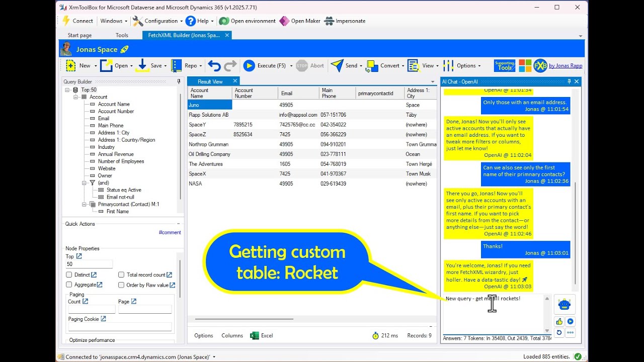Screen dimensions: 644x362
Task: Switch to the Start page tab
Action: 79,35
